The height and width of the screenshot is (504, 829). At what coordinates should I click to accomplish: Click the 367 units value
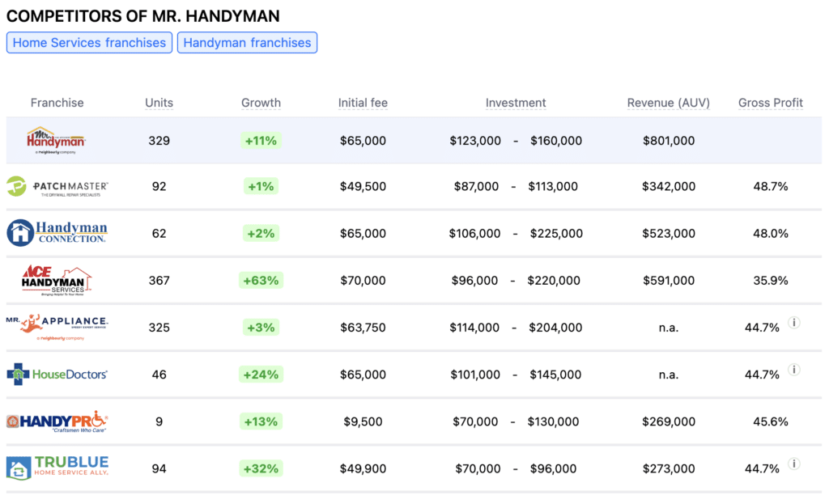(x=159, y=281)
